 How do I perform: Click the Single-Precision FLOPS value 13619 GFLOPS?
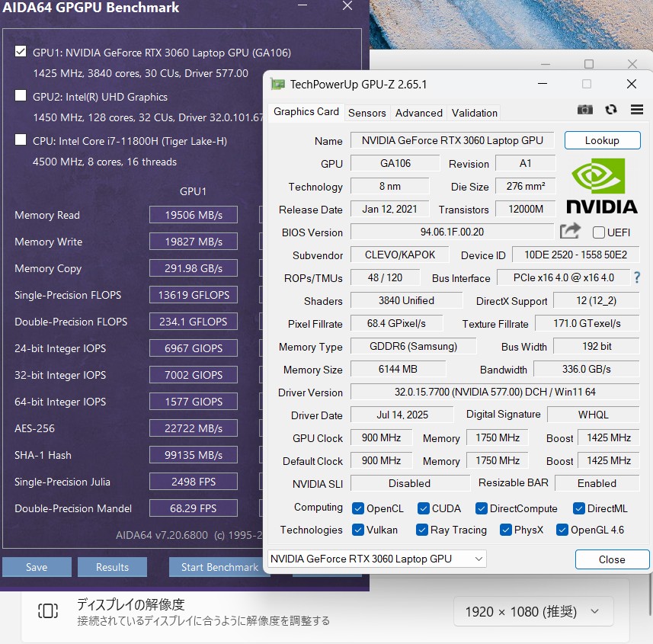tap(194, 295)
